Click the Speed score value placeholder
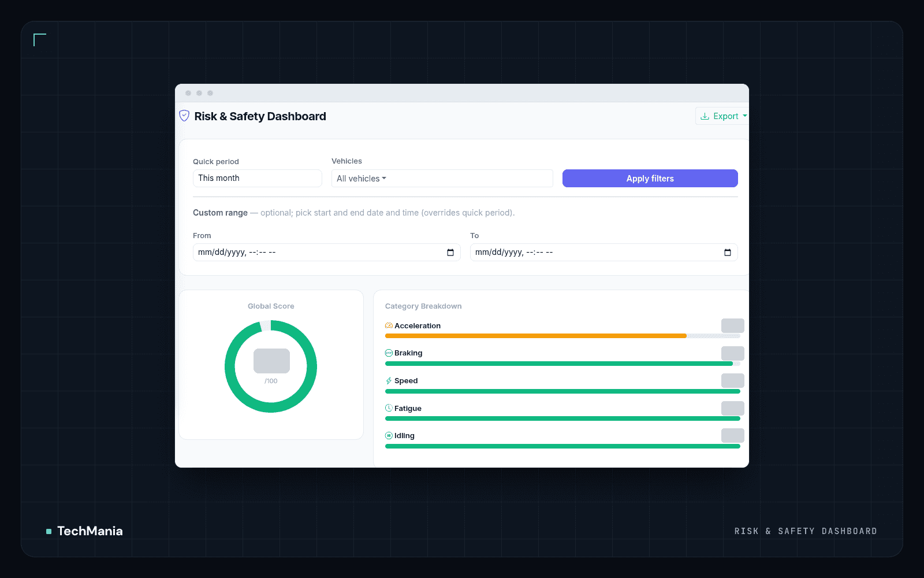Image resolution: width=924 pixels, height=578 pixels. (733, 380)
